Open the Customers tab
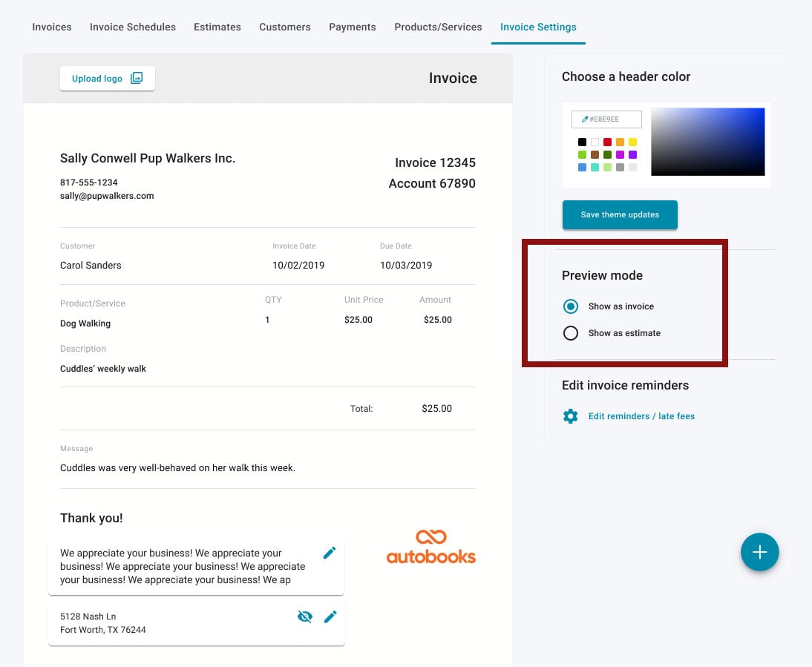812x667 pixels. 284,27
